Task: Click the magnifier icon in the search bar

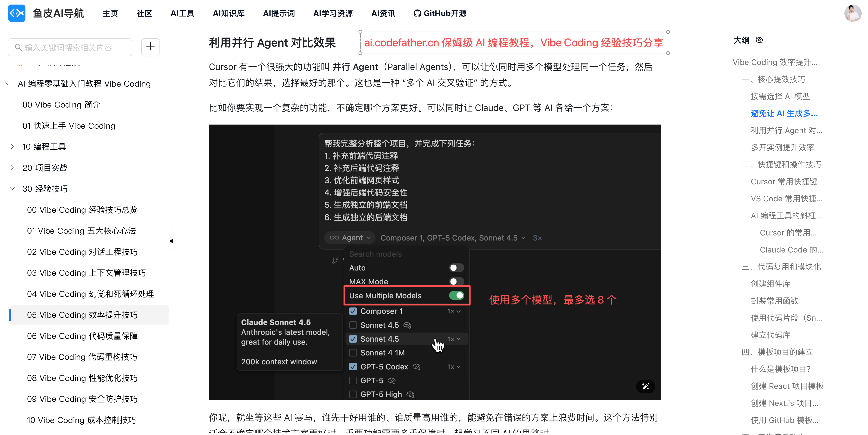Action: tap(19, 47)
